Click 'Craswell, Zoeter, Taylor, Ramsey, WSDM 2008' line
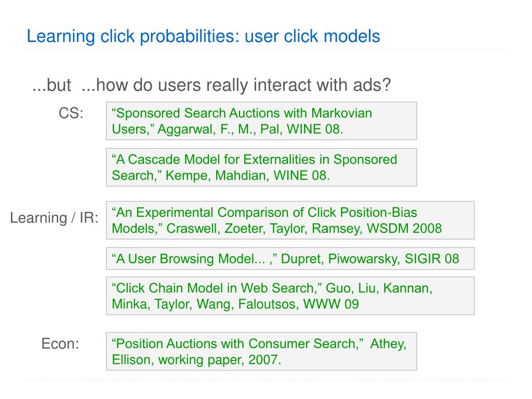 tap(304, 229)
